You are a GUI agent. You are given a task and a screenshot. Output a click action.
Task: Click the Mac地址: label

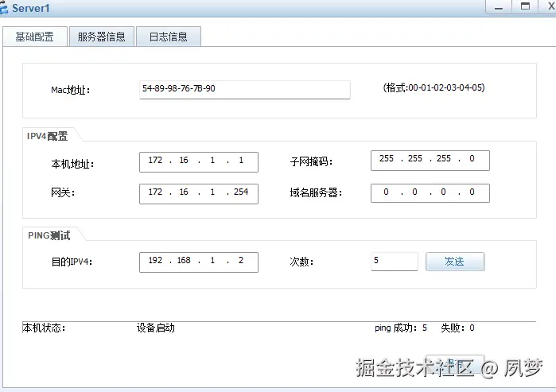pos(71,90)
